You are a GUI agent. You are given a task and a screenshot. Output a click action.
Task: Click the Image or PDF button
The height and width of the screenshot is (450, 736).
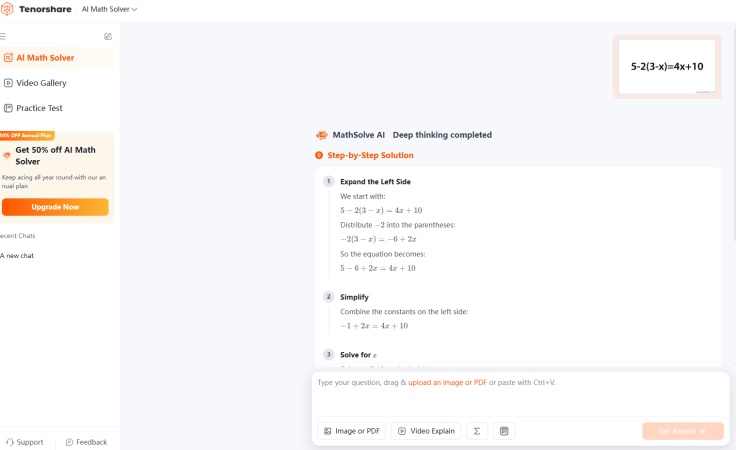352,431
